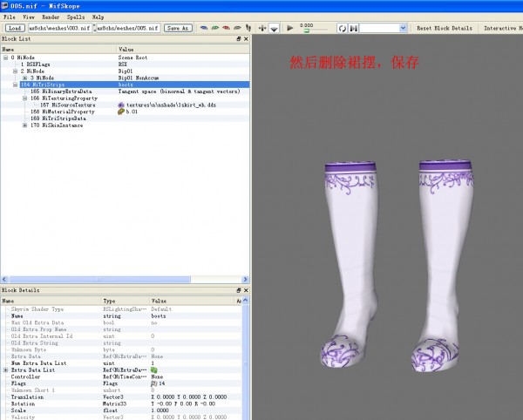Screen dimensions: 523x420
Task: Expand the 170 NiSkinInstance node
Action: (25, 125)
